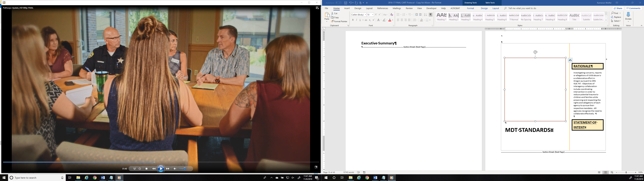Image resolution: width=644 pixels, height=181 pixels.
Task: Click the Format Painter button
Action: click(339, 21)
